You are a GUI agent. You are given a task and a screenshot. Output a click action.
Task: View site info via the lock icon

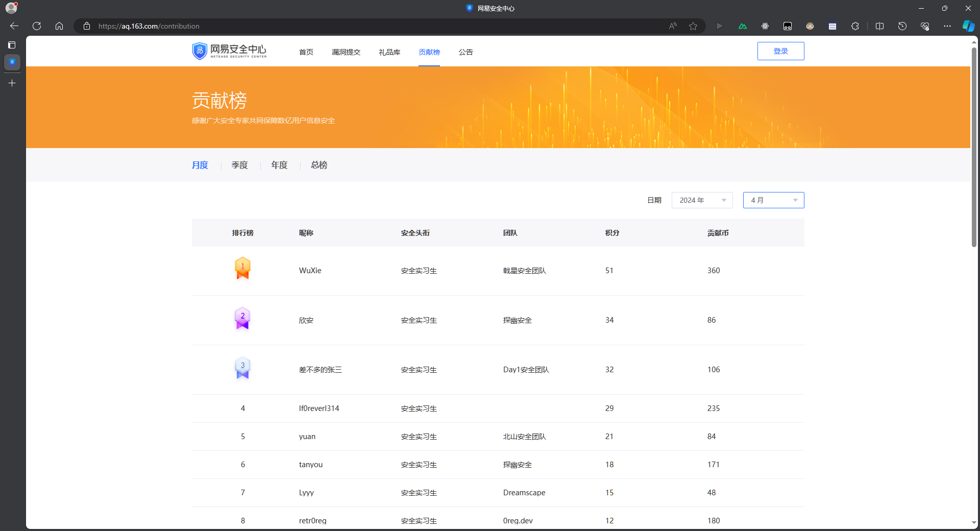point(87,26)
